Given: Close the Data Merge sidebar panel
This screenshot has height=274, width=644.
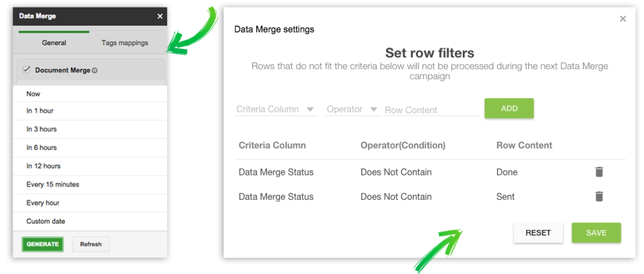Looking at the screenshot, I should (160, 16).
